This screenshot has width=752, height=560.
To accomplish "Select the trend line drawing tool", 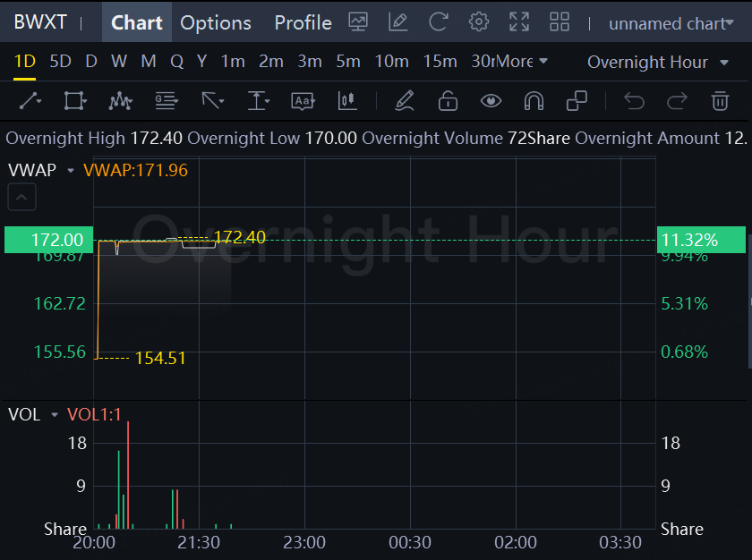I will 30,101.
